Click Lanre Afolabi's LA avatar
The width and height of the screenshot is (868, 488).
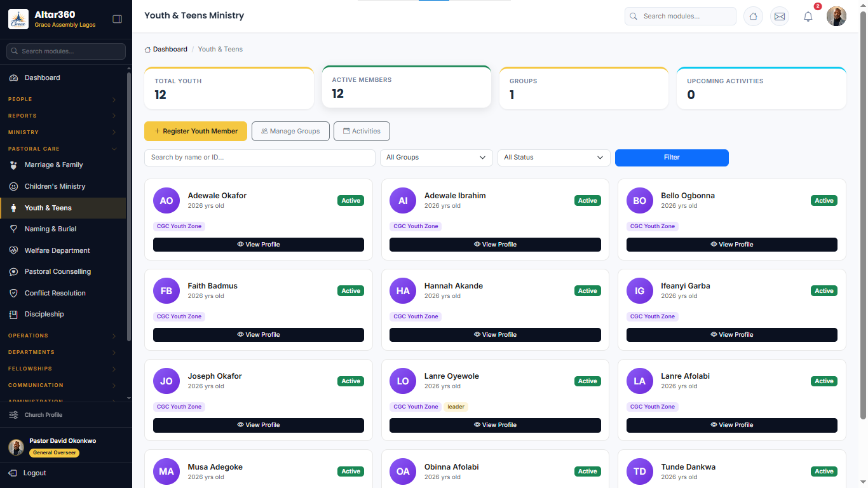[x=640, y=381]
